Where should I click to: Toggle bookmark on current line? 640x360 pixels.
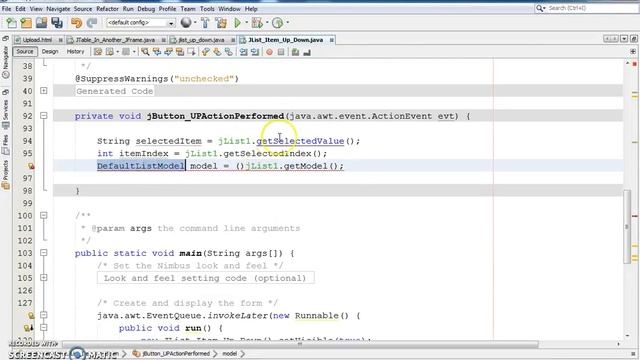click(229, 52)
